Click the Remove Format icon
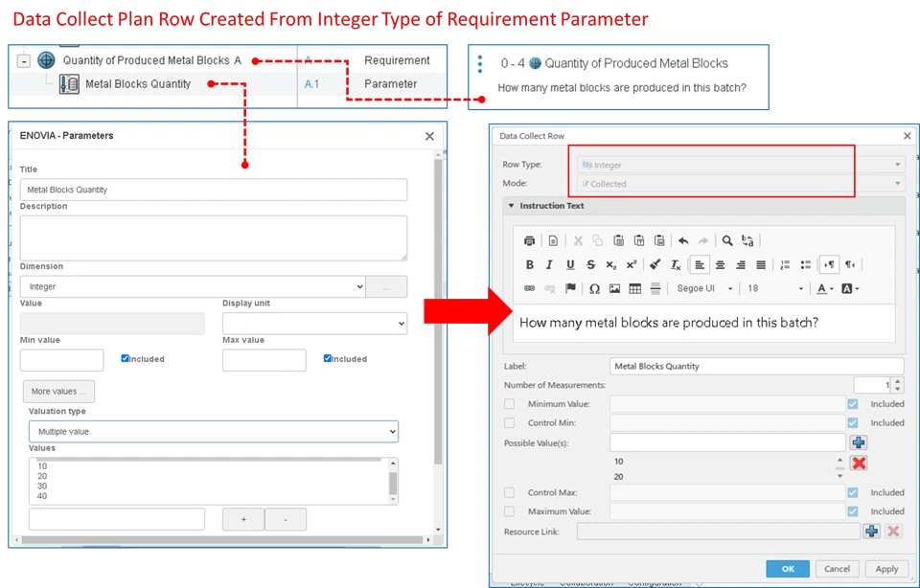 coord(676,265)
